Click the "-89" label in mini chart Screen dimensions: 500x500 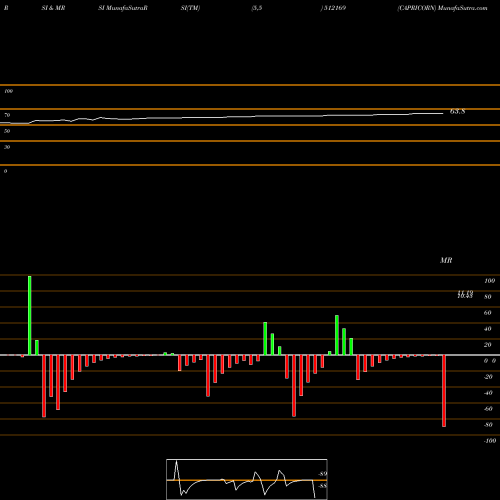pos(322,474)
